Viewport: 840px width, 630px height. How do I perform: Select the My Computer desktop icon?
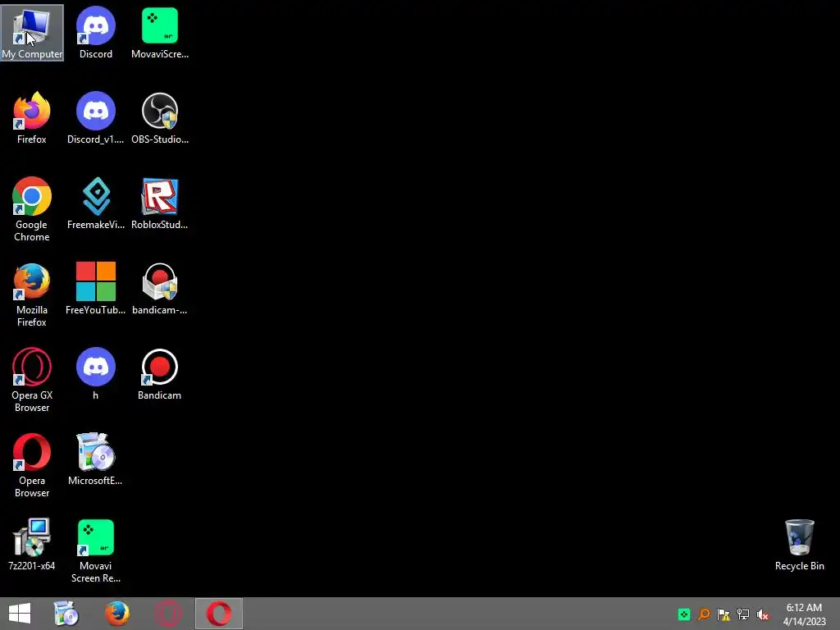(x=32, y=33)
